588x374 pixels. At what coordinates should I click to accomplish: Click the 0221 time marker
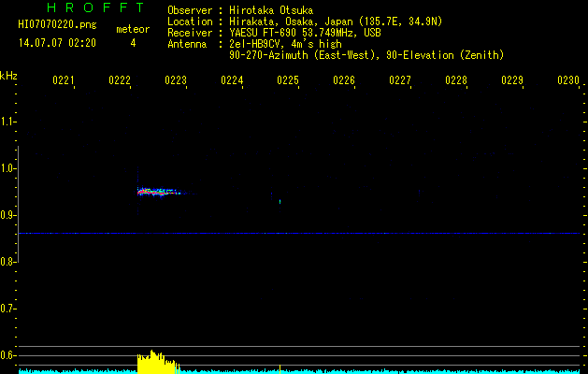63,80
